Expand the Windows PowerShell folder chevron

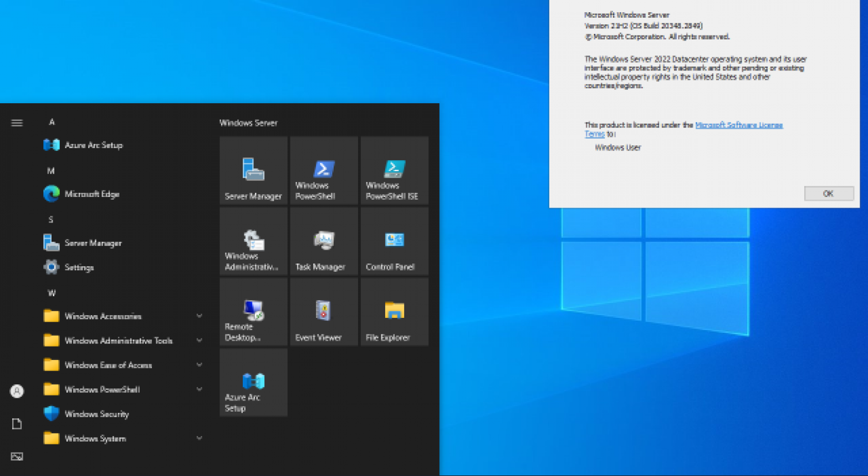pyautogui.click(x=199, y=389)
